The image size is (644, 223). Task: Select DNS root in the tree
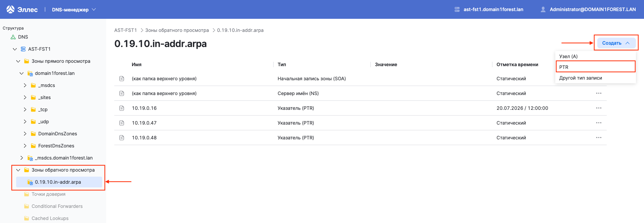click(x=23, y=37)
